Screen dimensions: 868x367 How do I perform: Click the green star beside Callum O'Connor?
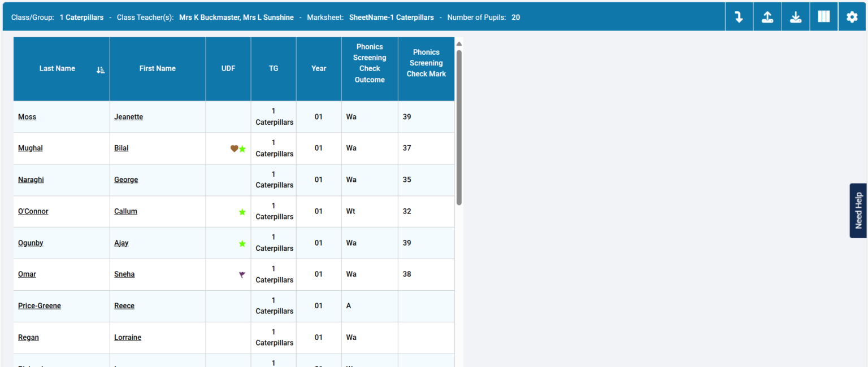coord(242,212)
